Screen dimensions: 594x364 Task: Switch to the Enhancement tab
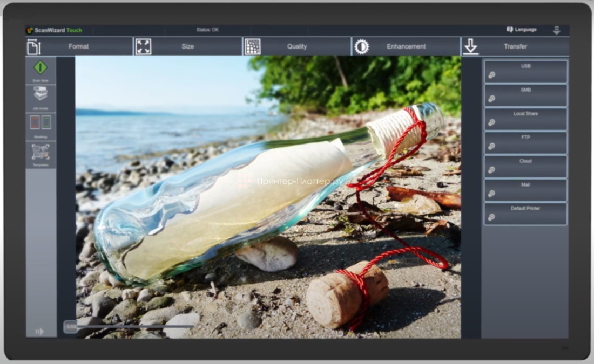click(x=406, y=47)
